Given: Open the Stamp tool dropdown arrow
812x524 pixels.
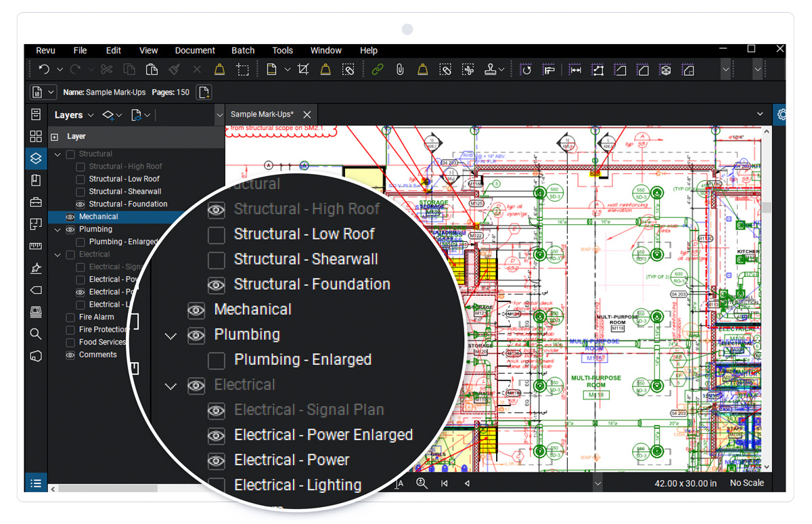Looking at the screenshot, I should (x=501, y=69).
